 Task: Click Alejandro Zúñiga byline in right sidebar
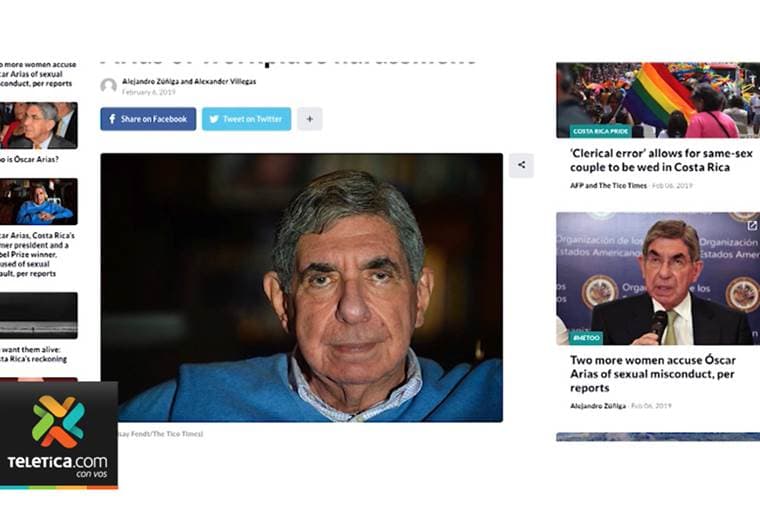pyautogui.click(x=598, y=406)
